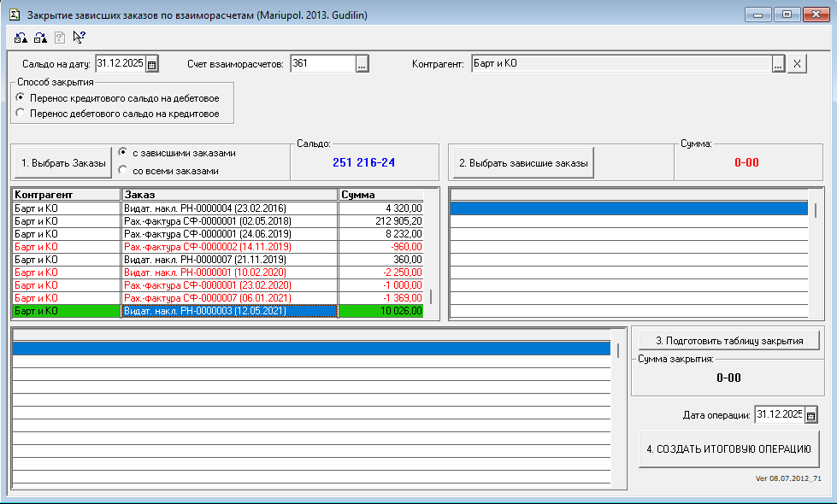Viewport: 837px width, 504px height.
Task: Click the help document icon in toolbar
Action: (x=60, y=37)
